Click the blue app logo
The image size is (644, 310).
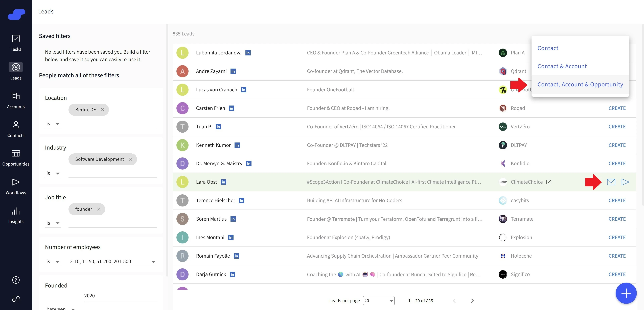(16, 14)
